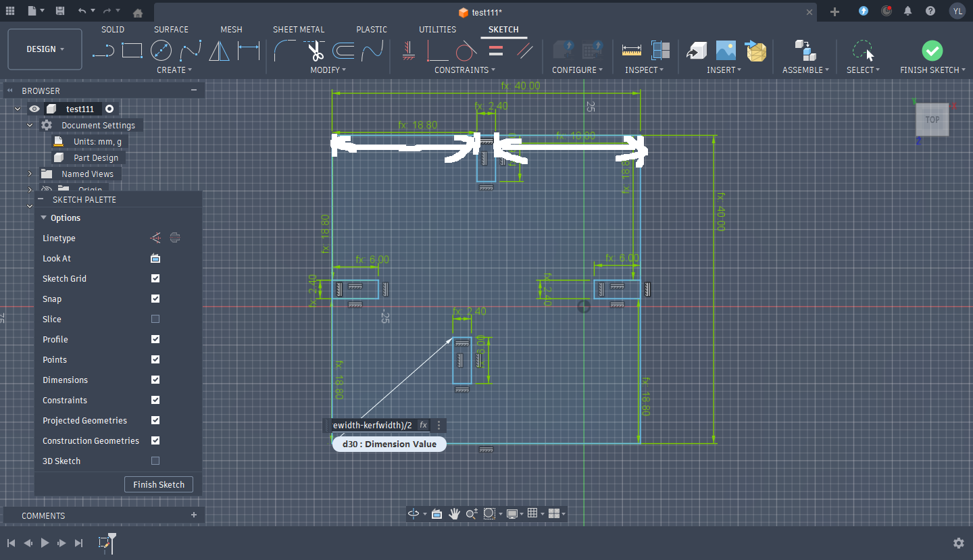
Task: Open the Measure tool under Inspect
Action: click(x=631, y=51)
